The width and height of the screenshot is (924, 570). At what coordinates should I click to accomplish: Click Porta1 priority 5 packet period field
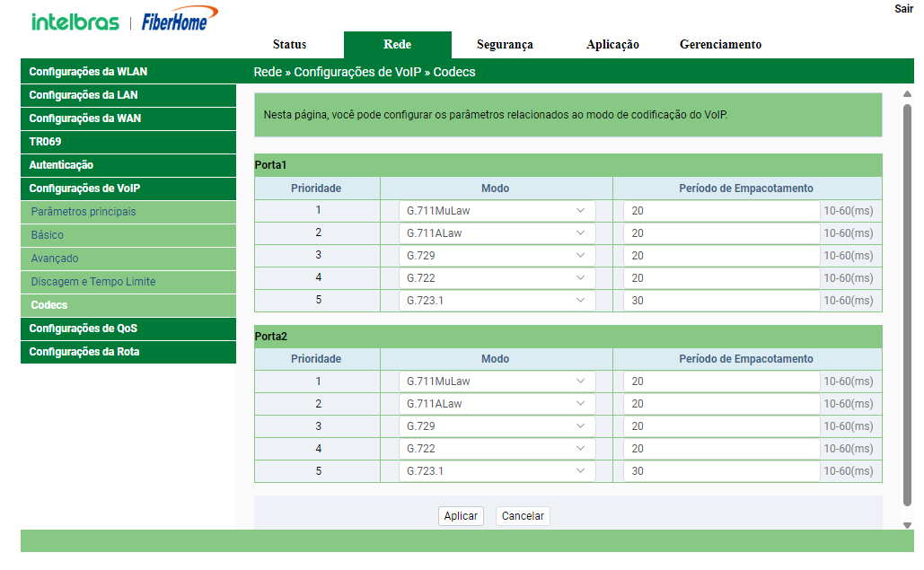click(x=721, y=301)
